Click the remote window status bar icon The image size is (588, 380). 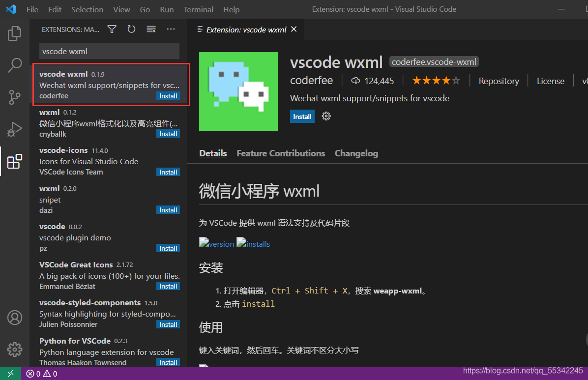pyautogui.click(x=10, y=374)
